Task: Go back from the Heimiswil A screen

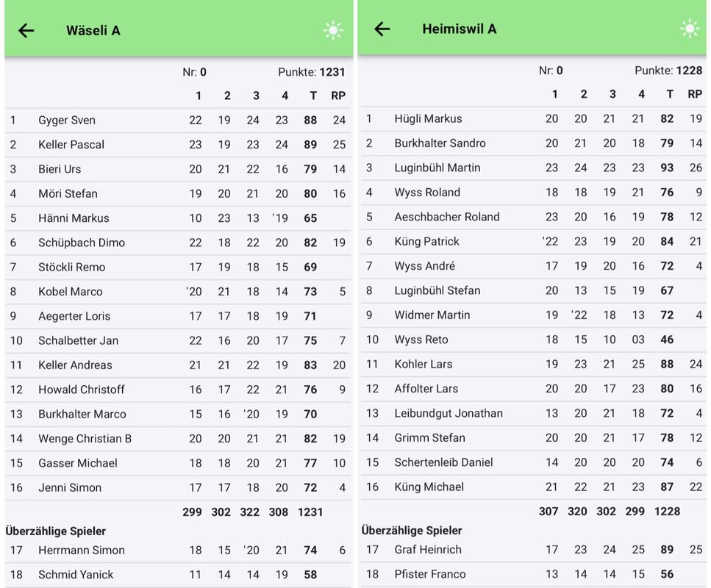Action: pos(382,29)
